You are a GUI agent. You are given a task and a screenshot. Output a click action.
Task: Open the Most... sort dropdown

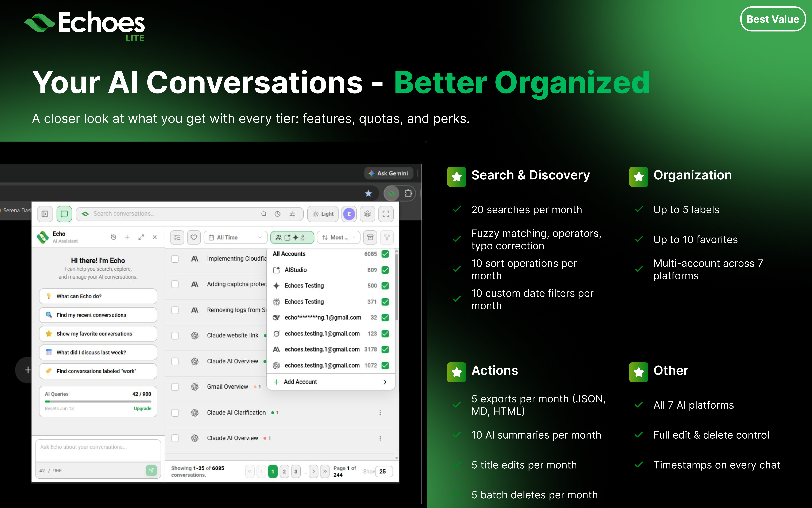339,238
